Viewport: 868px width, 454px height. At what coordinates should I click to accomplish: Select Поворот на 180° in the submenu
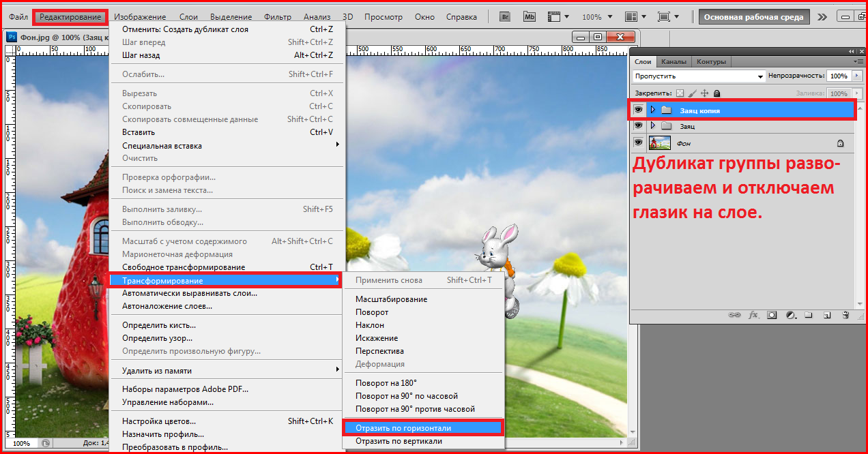click(x=423, y=383)
